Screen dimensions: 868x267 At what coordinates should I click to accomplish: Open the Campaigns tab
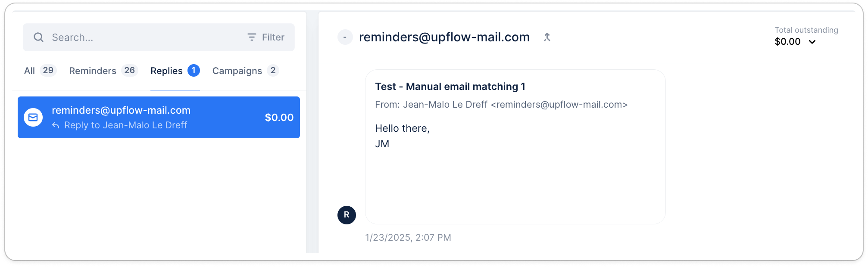[x=237, y=71]
